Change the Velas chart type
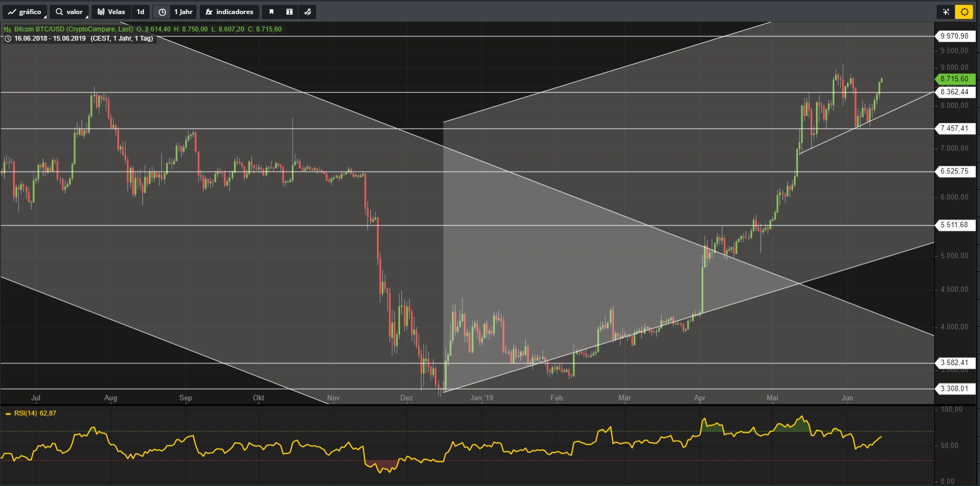This screenshot has width=980, height=486. coord(112,12)
